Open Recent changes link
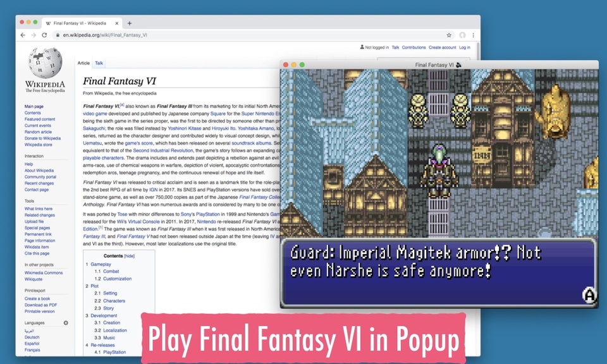 39,183
